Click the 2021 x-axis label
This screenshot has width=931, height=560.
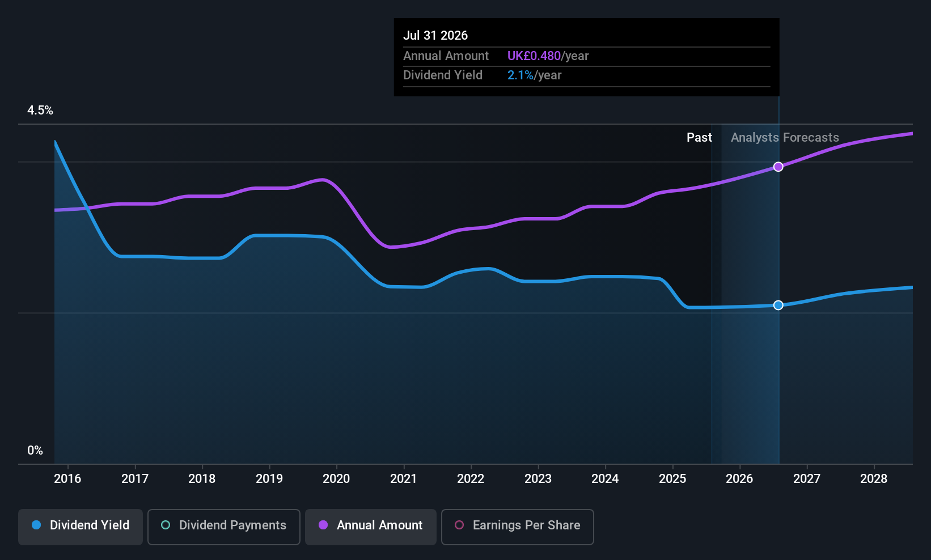(x=404, y=479)
